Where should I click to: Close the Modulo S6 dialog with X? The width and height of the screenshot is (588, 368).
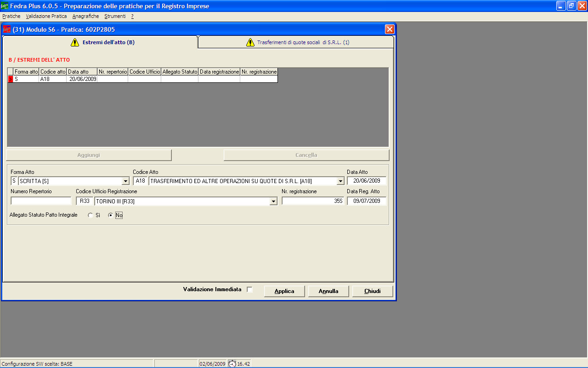tap(390, 29)
